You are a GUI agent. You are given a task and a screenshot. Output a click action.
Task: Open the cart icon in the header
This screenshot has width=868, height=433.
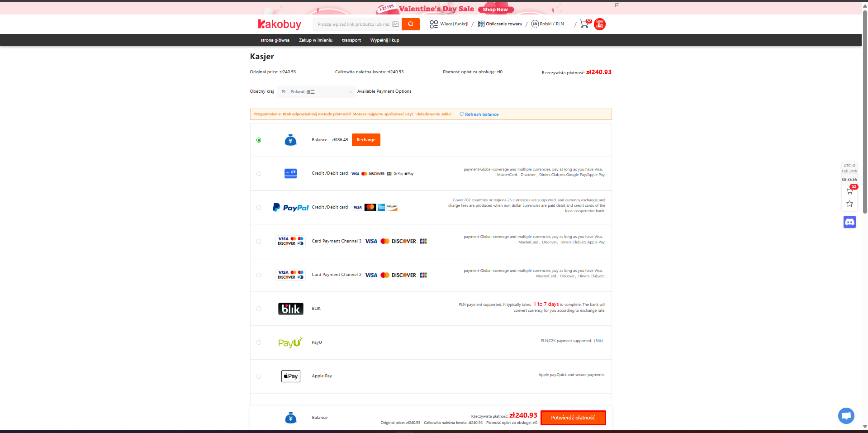(584, 24)
